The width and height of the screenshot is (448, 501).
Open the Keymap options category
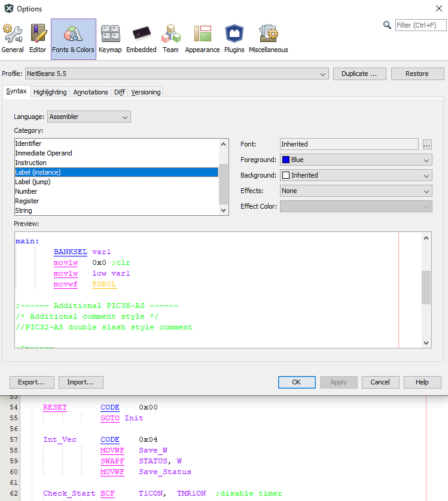pos(110,39)
